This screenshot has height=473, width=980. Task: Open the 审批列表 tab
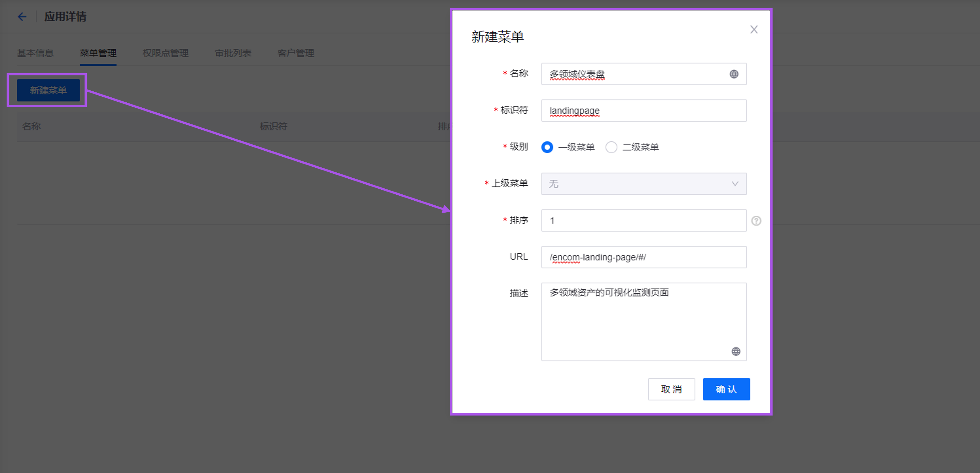pos(233,53)
